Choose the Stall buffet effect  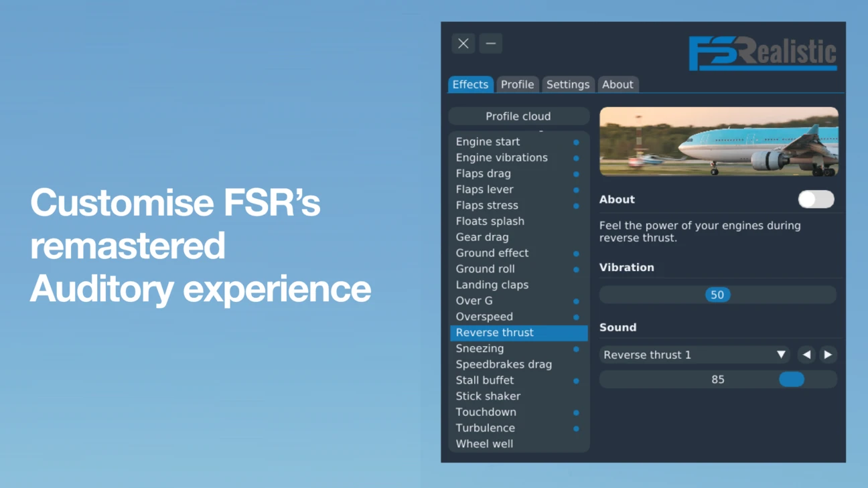[x=518, y=380]
